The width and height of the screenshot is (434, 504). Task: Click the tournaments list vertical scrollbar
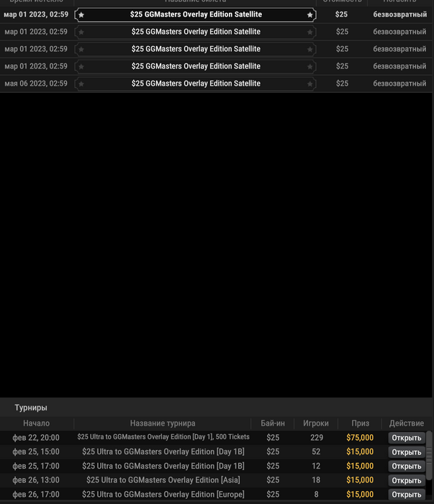(429, 456)
